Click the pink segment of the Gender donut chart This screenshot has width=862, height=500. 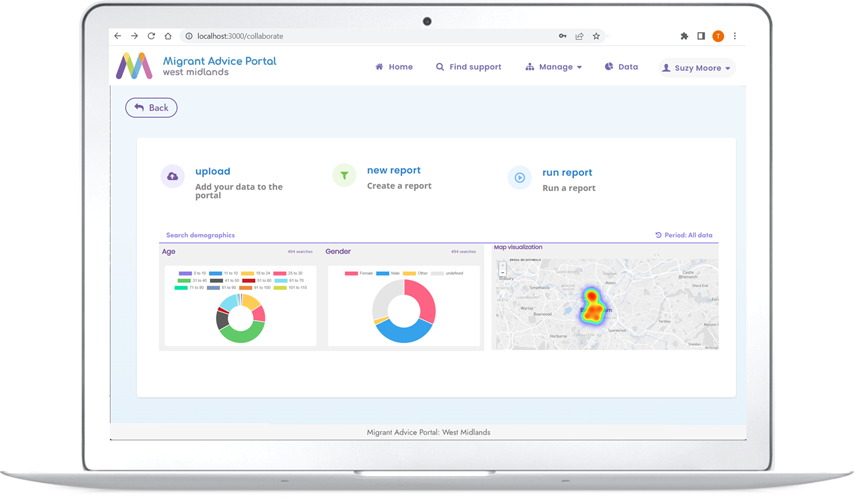point(425,299)
